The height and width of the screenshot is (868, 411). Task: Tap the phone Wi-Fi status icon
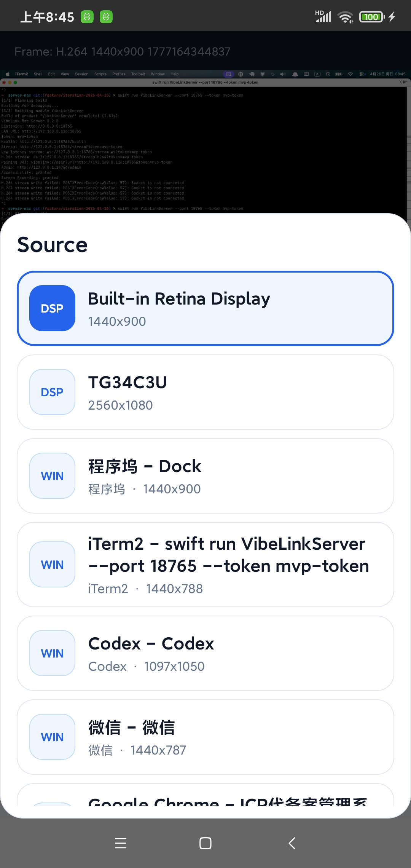(x=346, y=17)
